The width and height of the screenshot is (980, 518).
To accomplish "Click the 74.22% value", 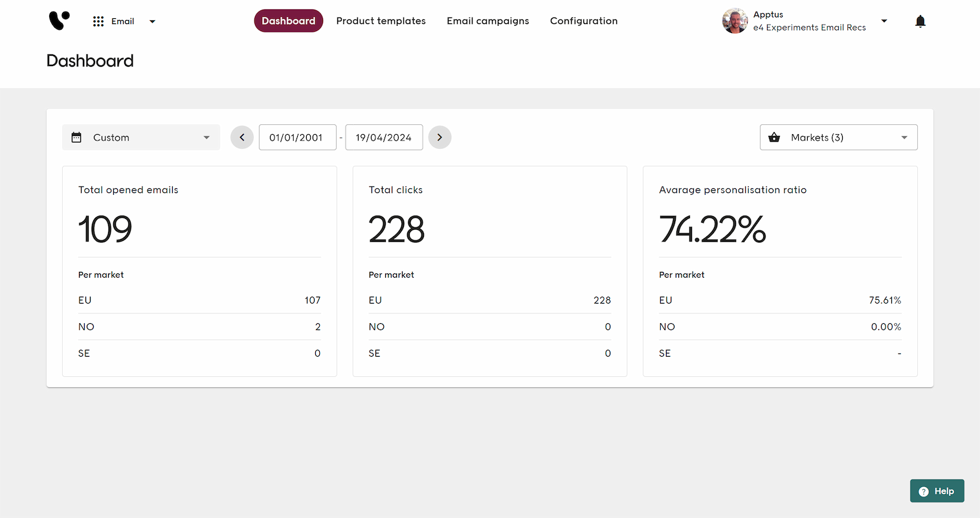I will pyautogui.click(x=713, y=229).
